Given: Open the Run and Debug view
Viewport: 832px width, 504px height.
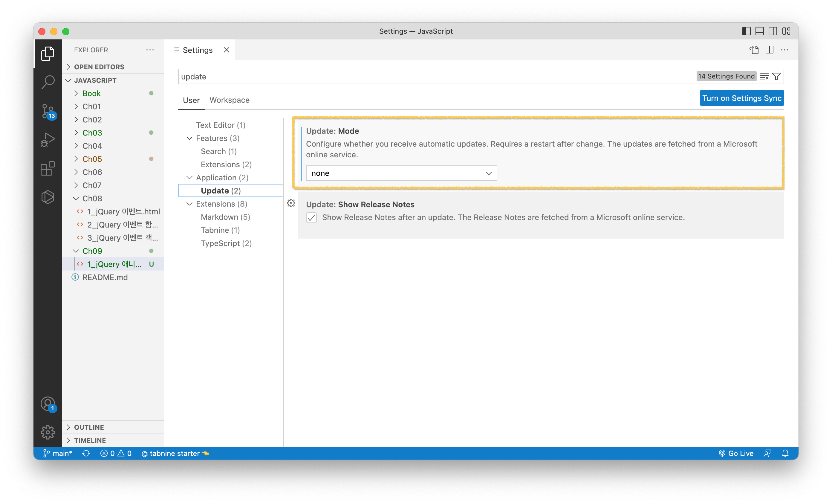Looking at the screenshot, I should [48, 139].
